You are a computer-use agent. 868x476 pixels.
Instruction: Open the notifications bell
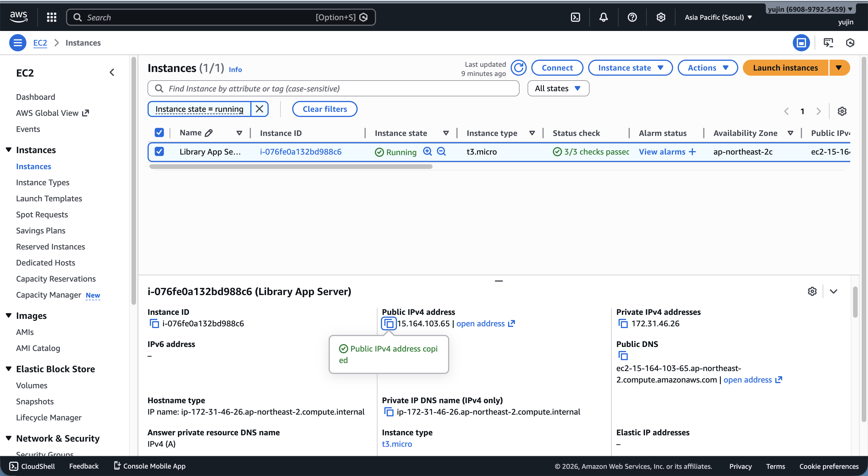tap(603, 17)
